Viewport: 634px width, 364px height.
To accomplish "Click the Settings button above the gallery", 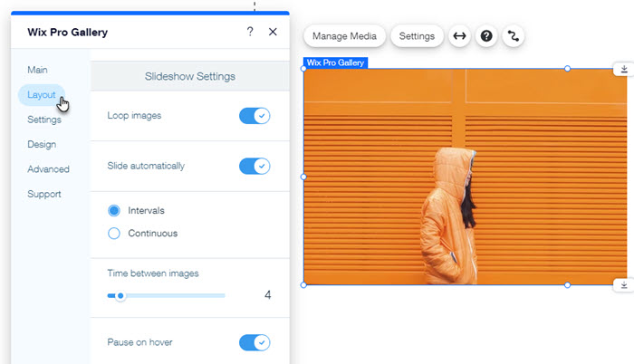I will coord(417,36).
